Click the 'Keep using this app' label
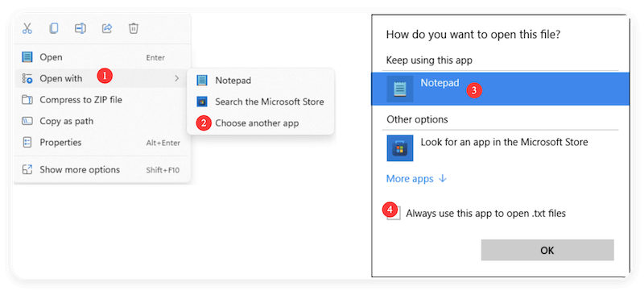Screen dimensions: 644x291 tap(429, 60)
